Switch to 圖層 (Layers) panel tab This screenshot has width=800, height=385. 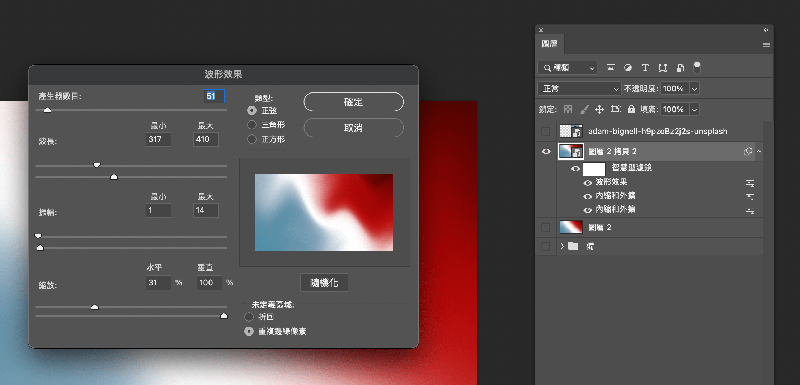point(549,44)
